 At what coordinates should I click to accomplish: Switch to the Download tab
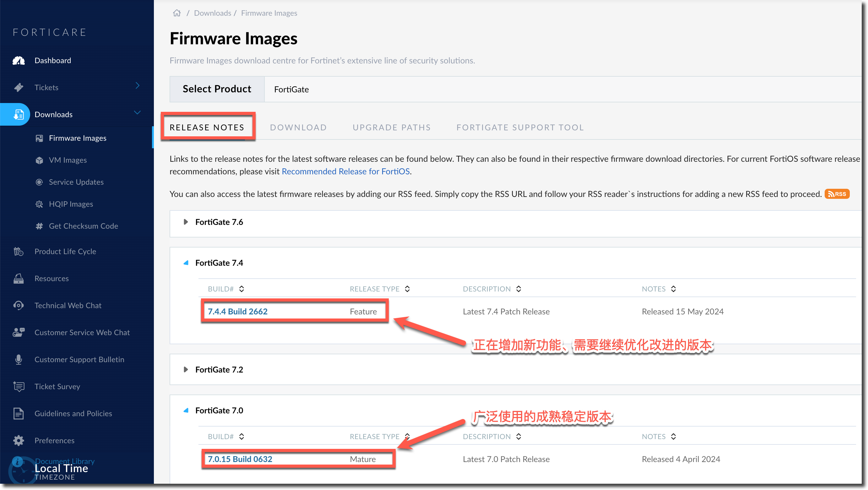(298, 128)
